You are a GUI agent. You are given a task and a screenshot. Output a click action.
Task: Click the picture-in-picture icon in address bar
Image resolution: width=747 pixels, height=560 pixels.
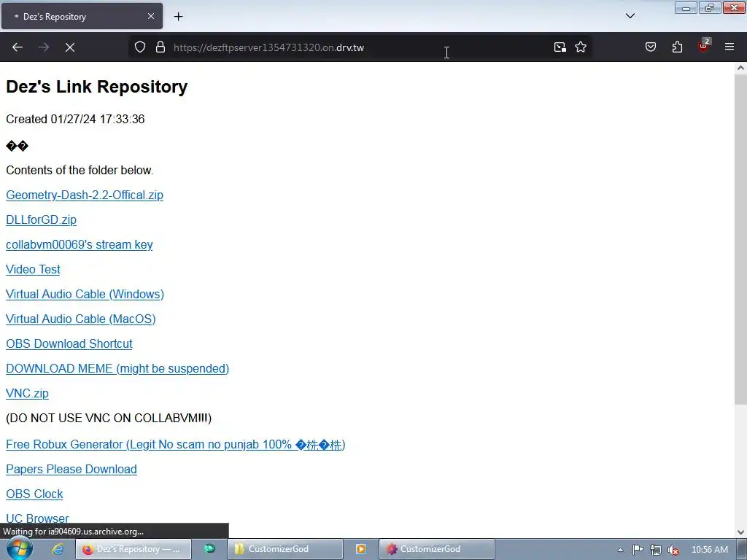tap(560, 47)
